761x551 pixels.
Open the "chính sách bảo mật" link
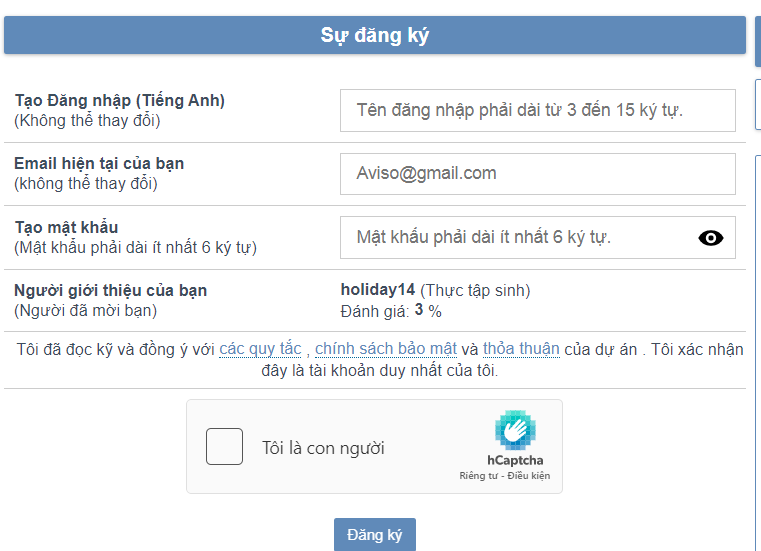386,349
